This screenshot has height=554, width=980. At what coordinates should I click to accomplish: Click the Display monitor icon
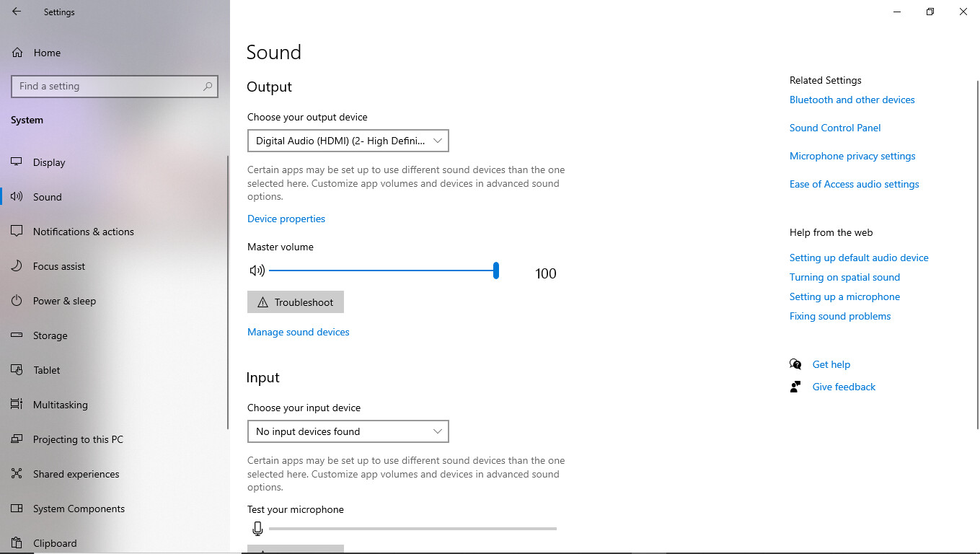point(17,162)
